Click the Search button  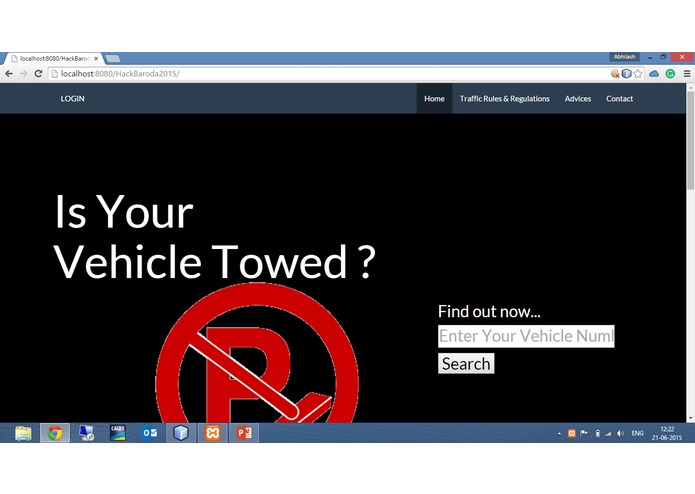coord(466,364)
